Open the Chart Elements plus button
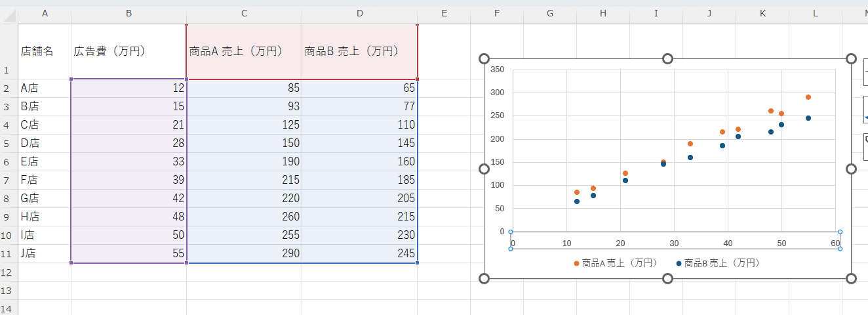The height and width of the screenshot is (315, 868). pos(865,71)
